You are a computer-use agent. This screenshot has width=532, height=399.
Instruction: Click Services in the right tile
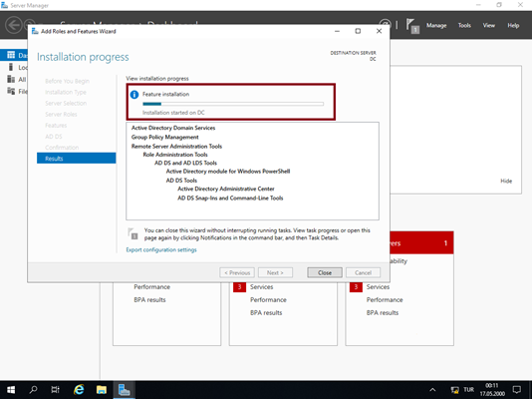[x=378, y=287]
